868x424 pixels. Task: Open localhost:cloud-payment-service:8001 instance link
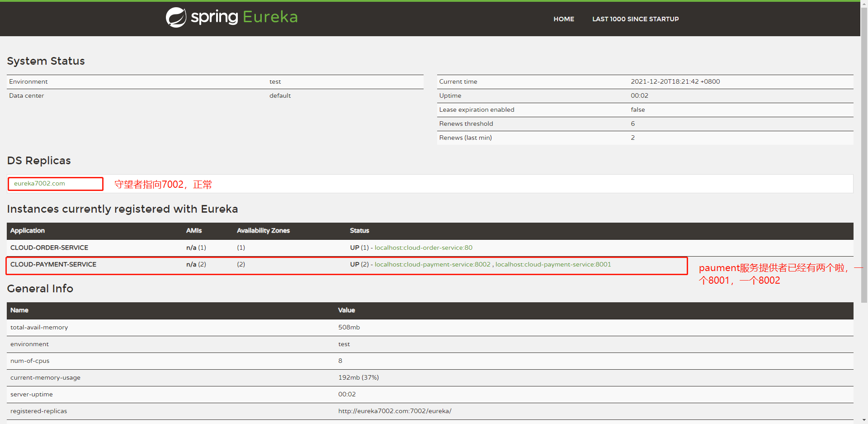(553, 264)
